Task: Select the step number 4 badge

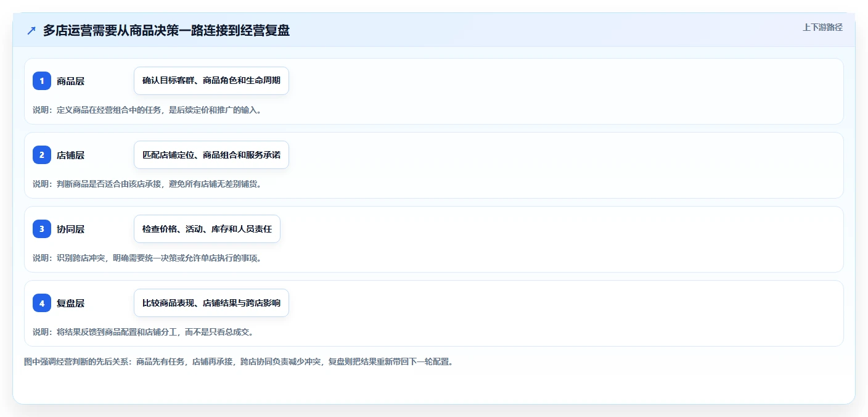Action: click(42, 303)
